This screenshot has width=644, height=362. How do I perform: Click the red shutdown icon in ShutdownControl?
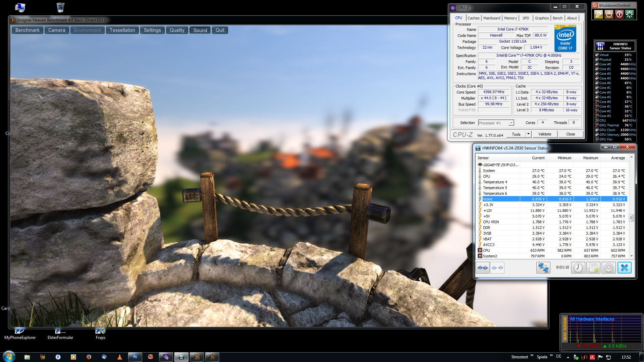pyautogui.click(x=619, y=14)
